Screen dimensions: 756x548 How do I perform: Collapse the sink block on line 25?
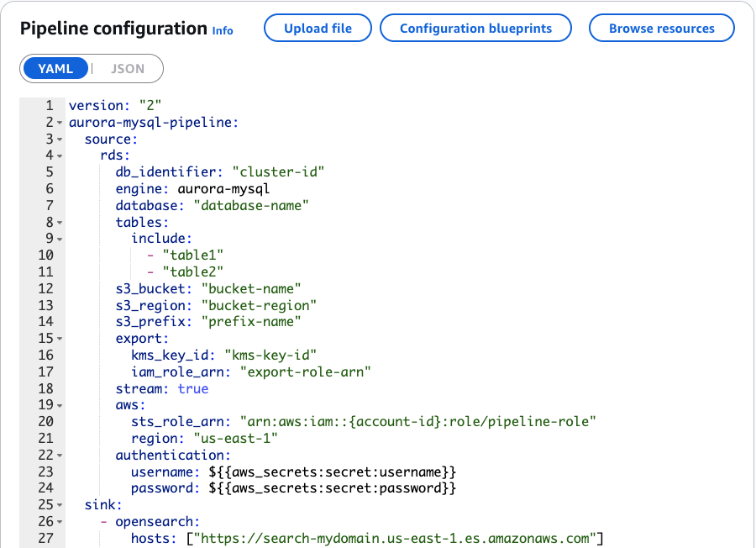pos(60,505)
